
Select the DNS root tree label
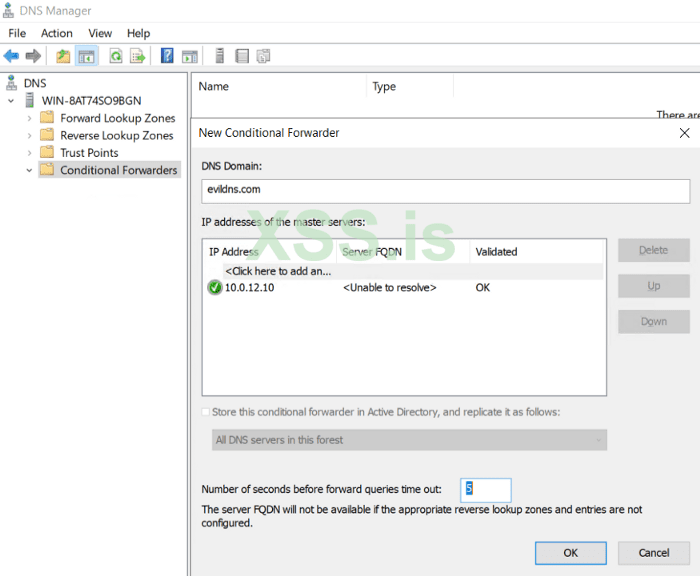(x=35, y=83)
